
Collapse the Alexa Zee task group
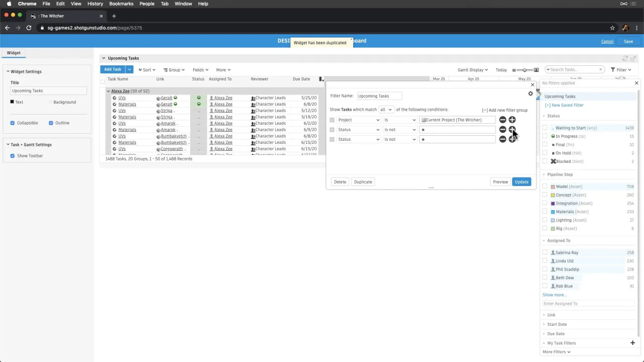pos(108,91)
